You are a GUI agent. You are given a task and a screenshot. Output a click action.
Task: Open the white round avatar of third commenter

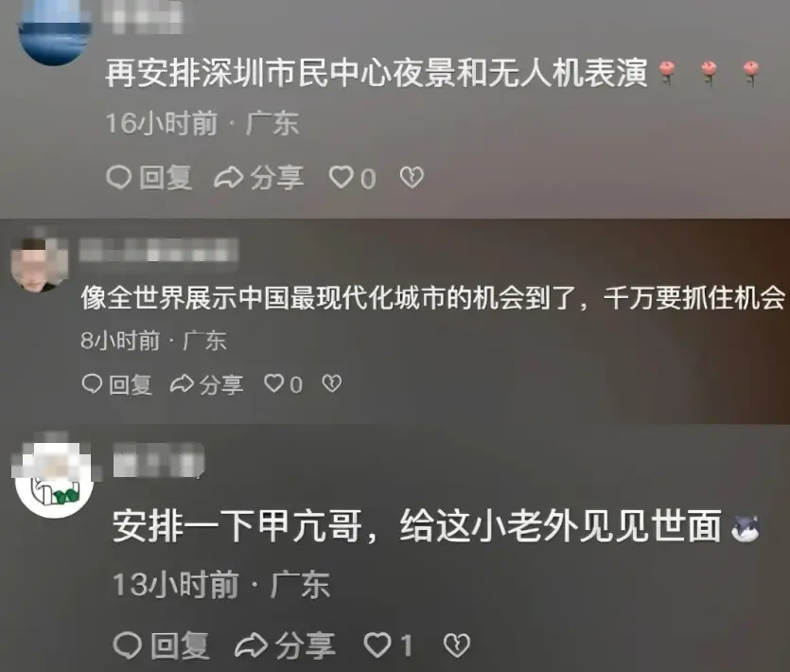pyautogui.click(x=55, y=479)
